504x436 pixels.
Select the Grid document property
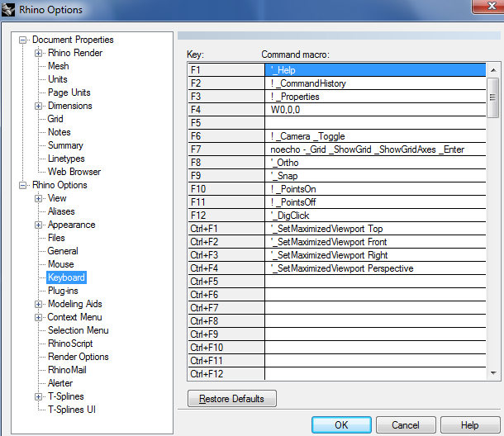point(55,119)
